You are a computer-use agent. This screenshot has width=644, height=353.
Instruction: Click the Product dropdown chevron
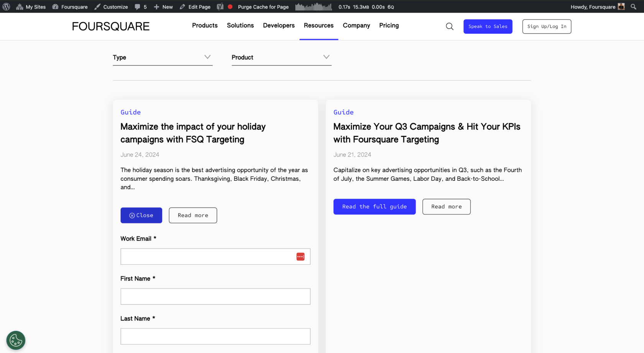[x=326, y=57]
